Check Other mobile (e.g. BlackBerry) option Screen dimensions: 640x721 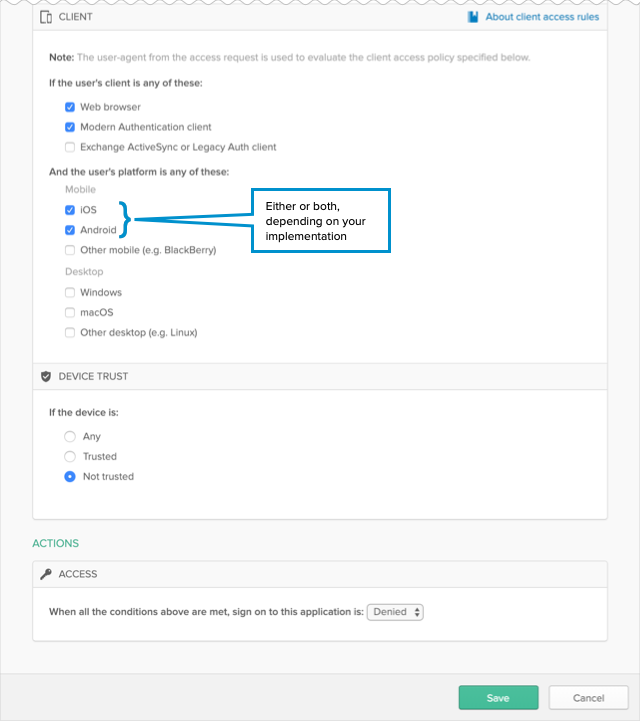click(70, 250)
